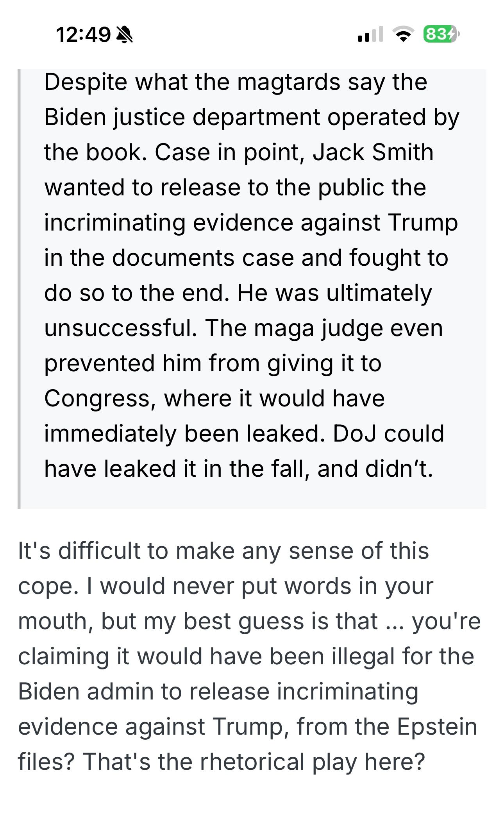Tap the Wi-Fi status icon
Viewport: 504px width, 830px height.
(x=402, y=35)
